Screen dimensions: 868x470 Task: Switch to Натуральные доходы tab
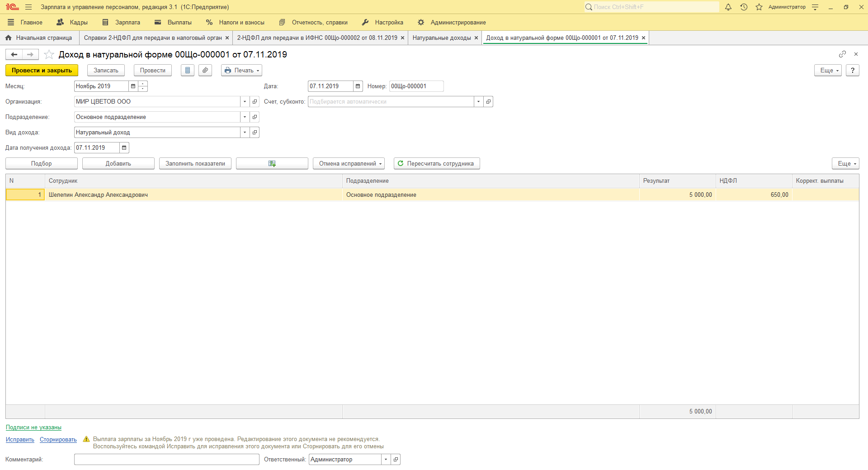point(442,38)
